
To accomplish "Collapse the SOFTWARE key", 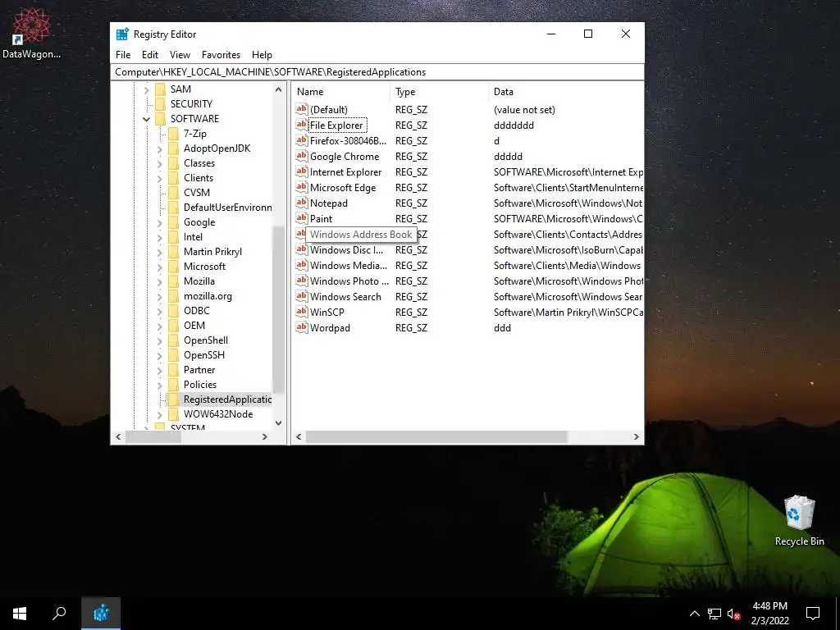I will (146, 119).
